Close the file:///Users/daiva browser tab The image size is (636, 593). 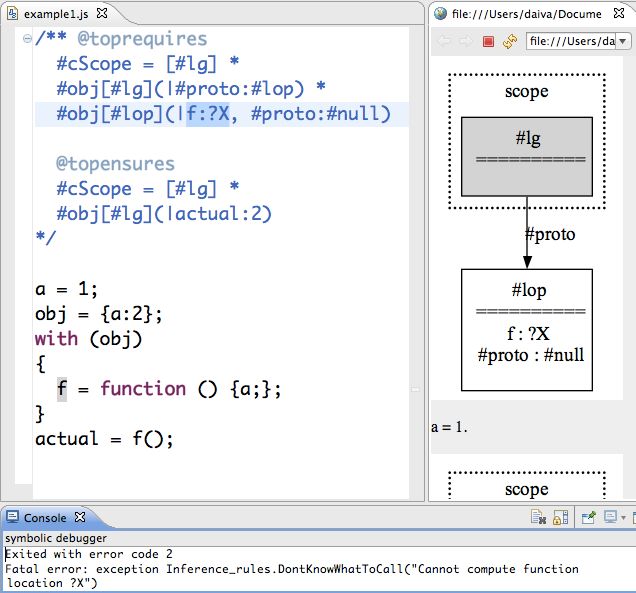(x=619, y=13)
